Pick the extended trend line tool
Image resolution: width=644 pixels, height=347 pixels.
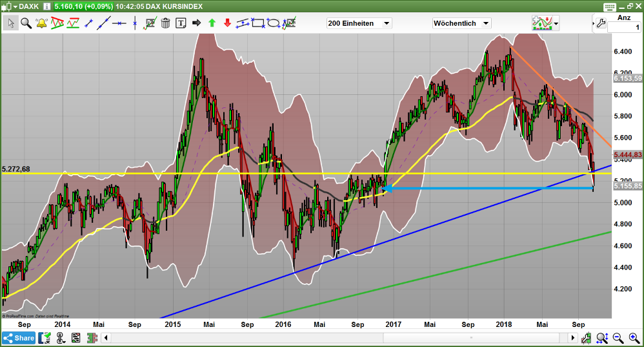point(103,23)
